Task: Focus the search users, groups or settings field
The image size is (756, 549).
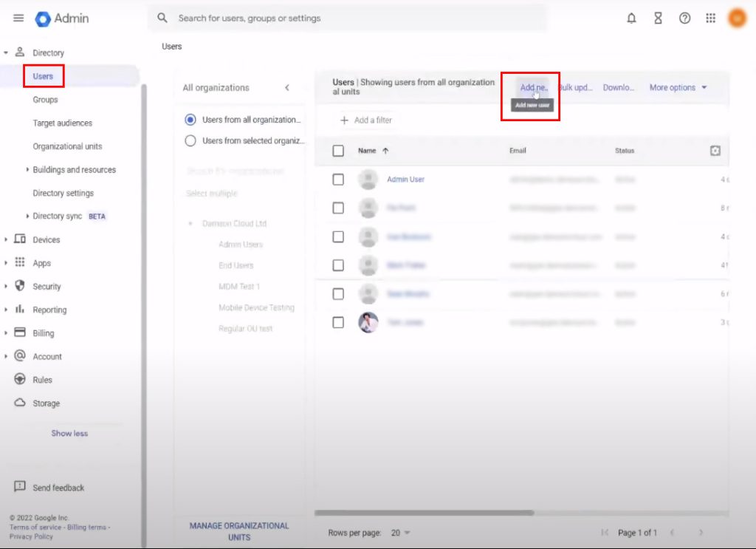Action: point(348,18)
